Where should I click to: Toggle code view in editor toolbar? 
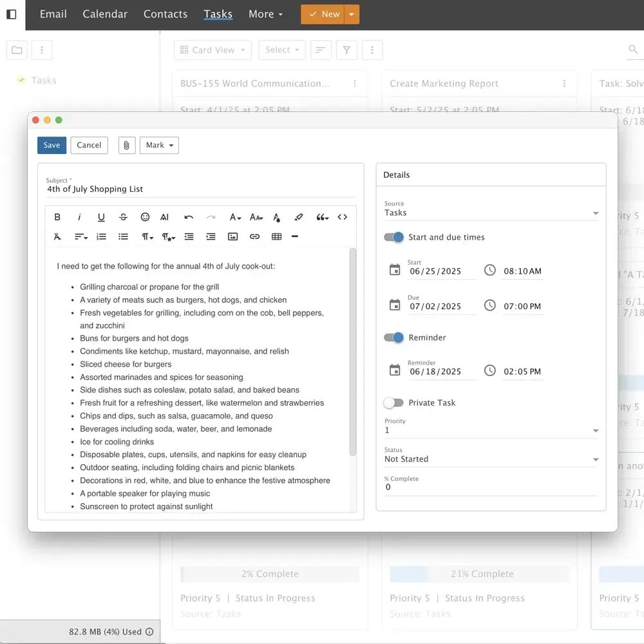pos(342,217)
